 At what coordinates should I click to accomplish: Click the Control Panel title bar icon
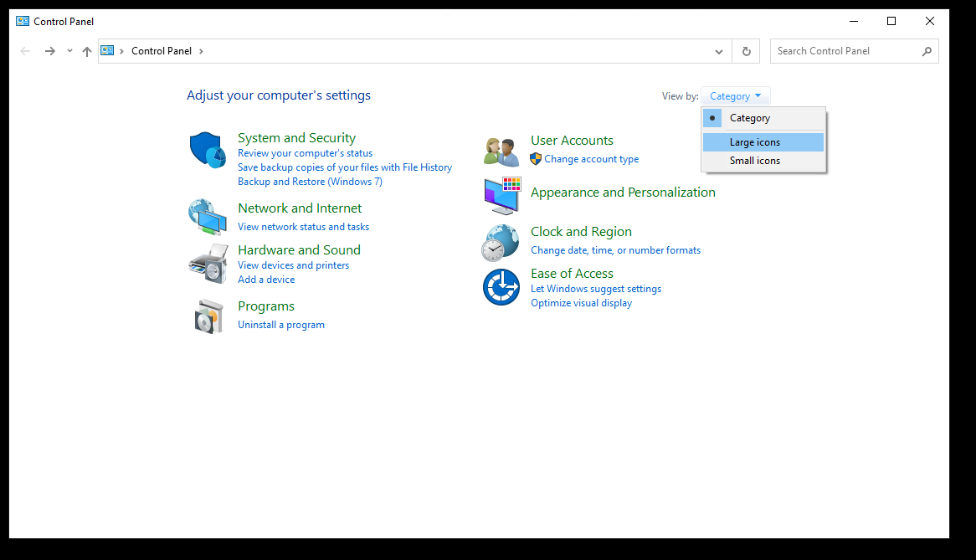coord(23,21)
